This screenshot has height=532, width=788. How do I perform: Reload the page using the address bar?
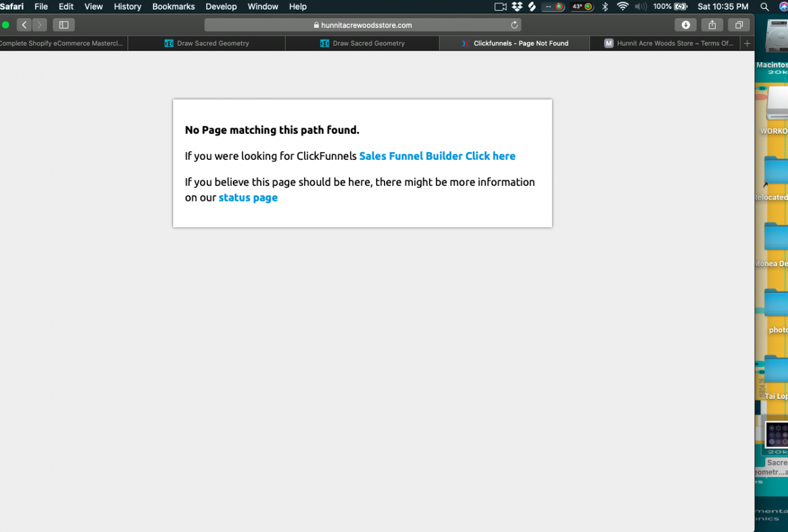click(515, 25)
